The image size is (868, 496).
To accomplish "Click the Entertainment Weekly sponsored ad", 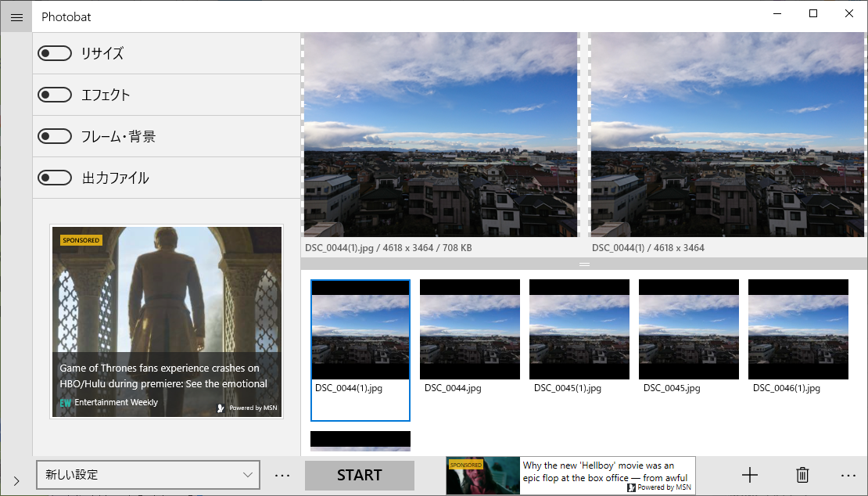I will (x=166, y=321).
